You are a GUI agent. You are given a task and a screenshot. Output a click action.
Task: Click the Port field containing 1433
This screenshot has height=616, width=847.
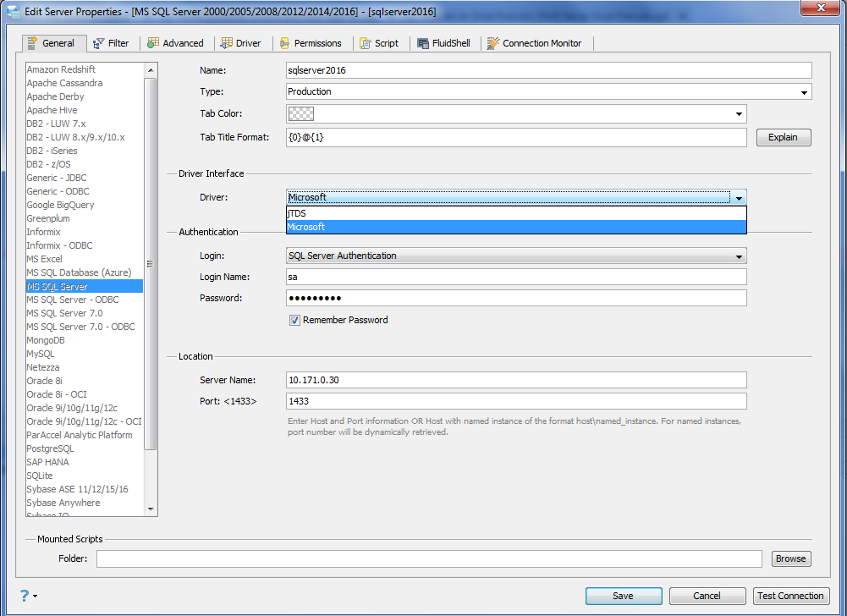pos(516,401)
